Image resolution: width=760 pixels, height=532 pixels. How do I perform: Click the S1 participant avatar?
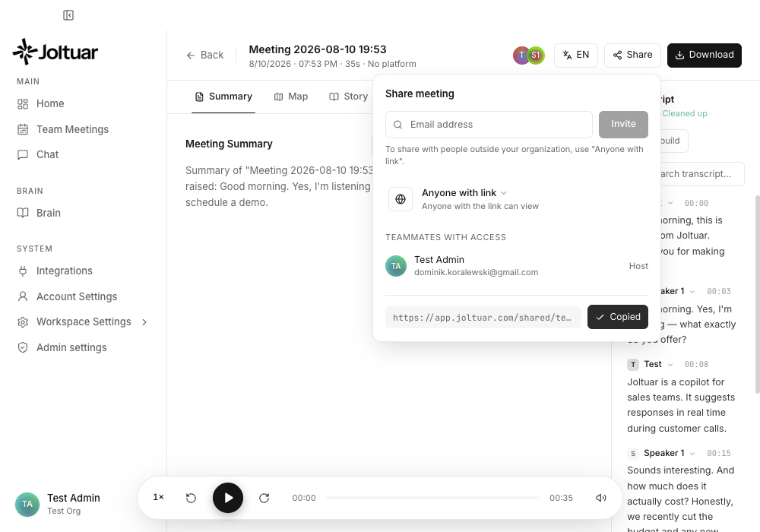click(536, 55)
